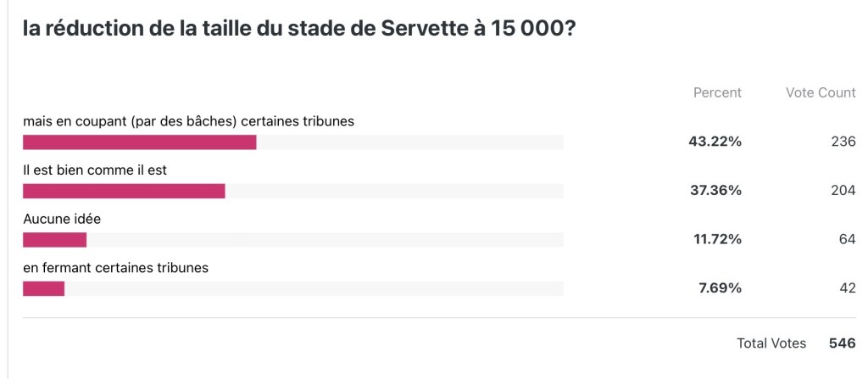Click the Total Votes 546 summary

point(796,343)
